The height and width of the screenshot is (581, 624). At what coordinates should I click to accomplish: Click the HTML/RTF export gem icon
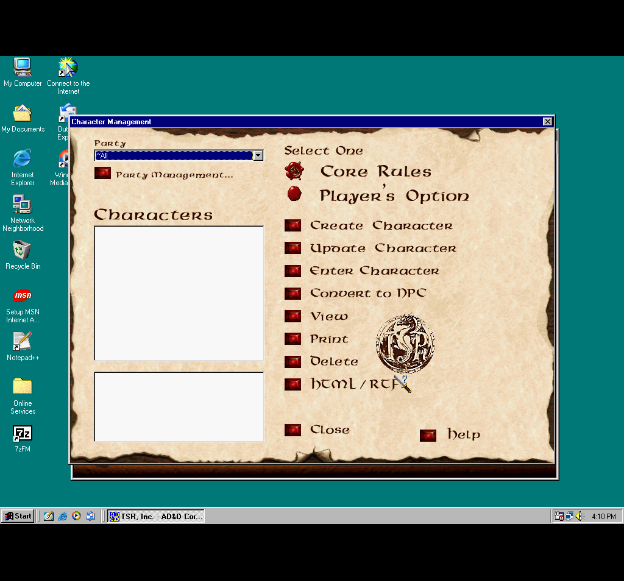[x=292, y=384]
